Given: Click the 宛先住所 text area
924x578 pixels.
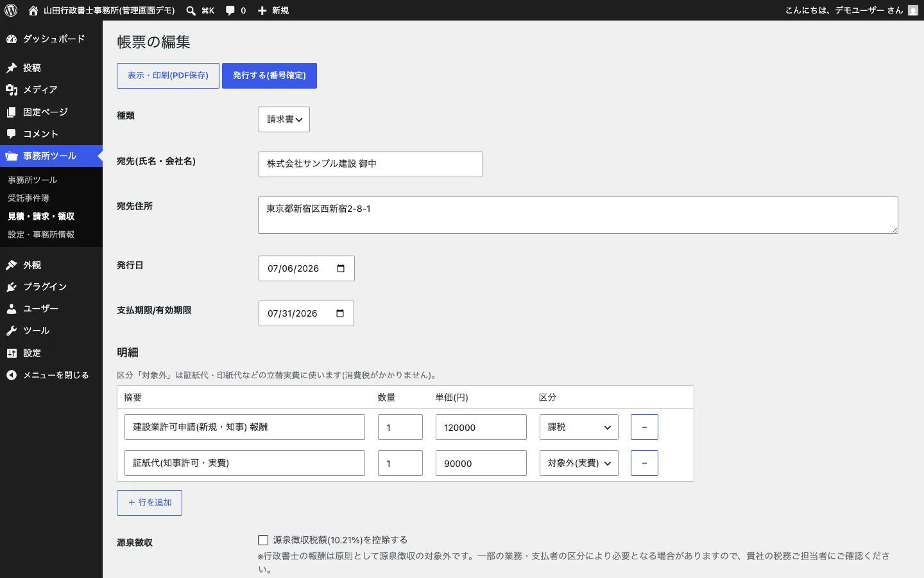Looking at the screenshot, I should tap(578, 215).
